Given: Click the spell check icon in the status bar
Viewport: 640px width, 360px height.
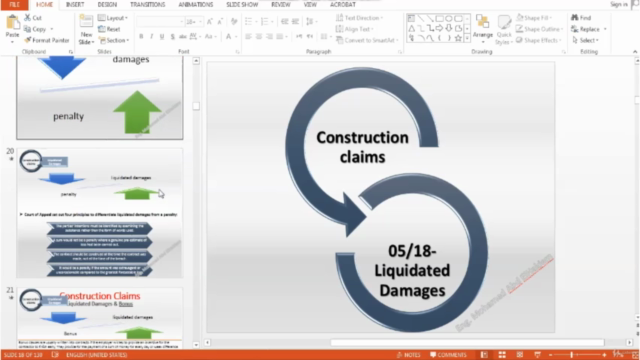Looking at the screenshot, I should (x=55, y=355).
